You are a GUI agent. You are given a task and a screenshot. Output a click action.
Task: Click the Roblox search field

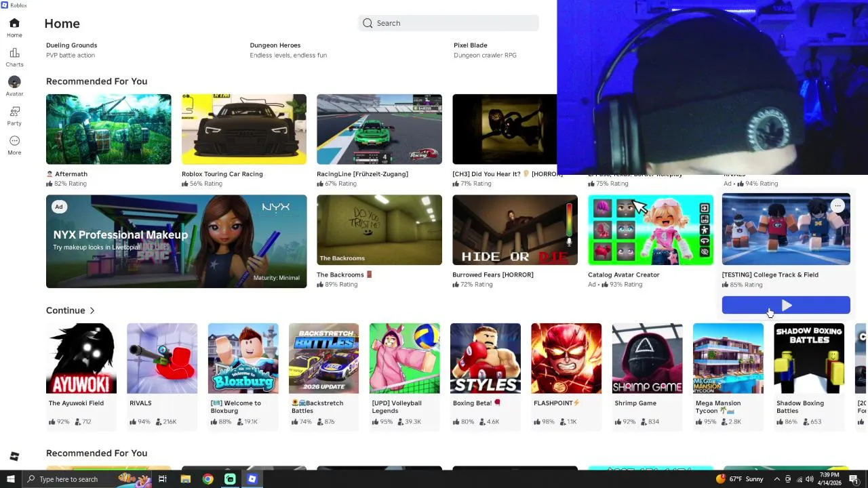click(x=448, y=23)
